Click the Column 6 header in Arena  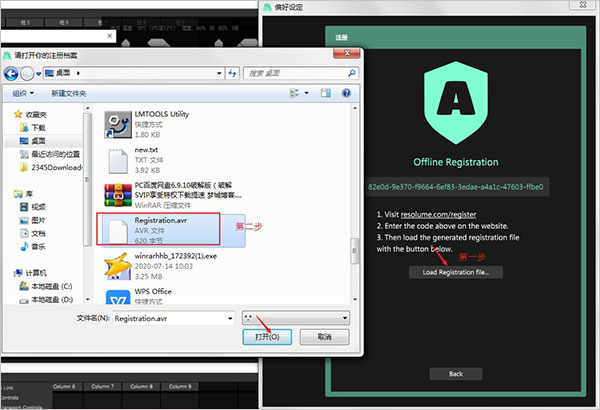64,387
